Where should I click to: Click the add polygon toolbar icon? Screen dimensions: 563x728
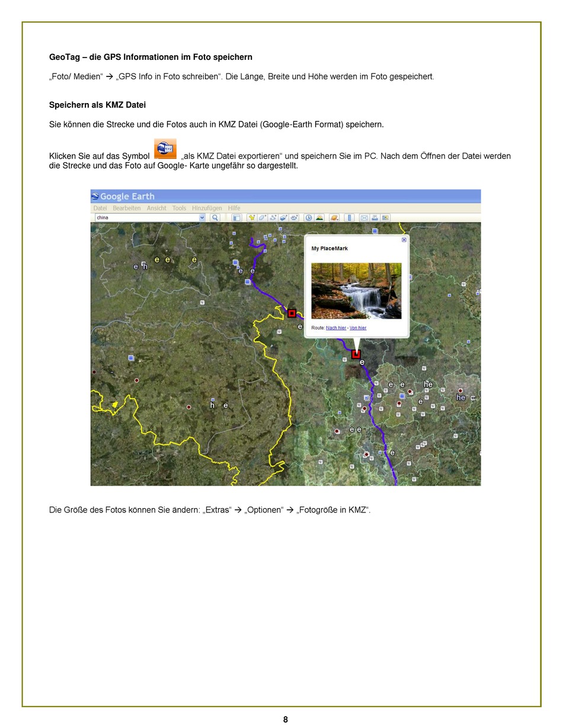262,217
